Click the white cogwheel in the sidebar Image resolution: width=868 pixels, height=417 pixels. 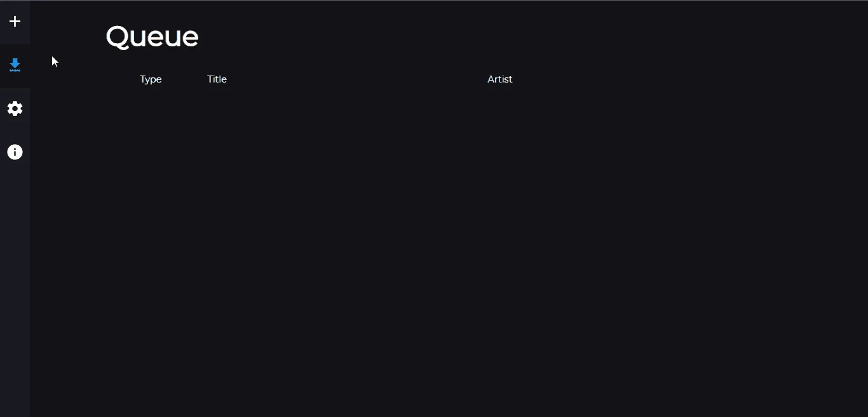15,109
